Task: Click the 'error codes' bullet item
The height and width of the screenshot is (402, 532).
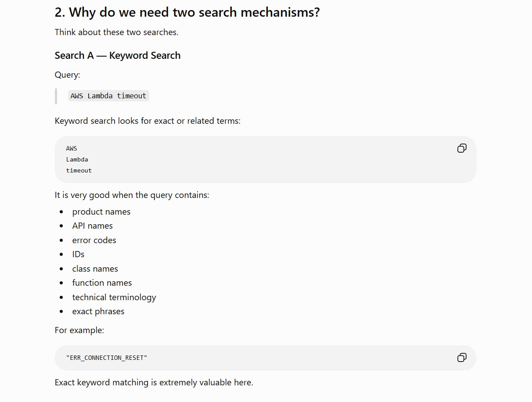Action: 94,240
